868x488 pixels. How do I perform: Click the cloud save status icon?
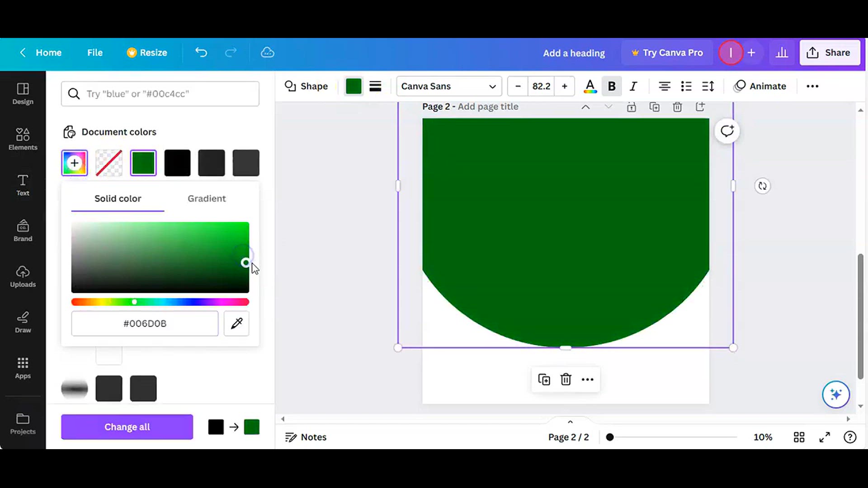point(268,52)
